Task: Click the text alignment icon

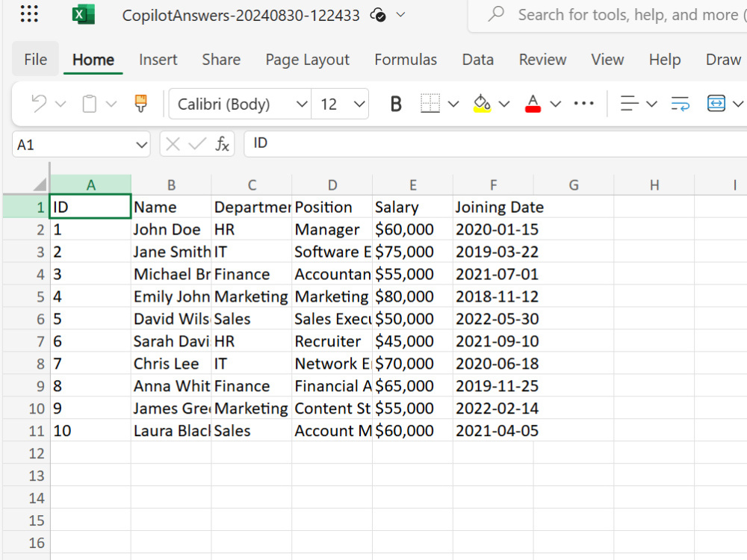Action: click(629, 103)
